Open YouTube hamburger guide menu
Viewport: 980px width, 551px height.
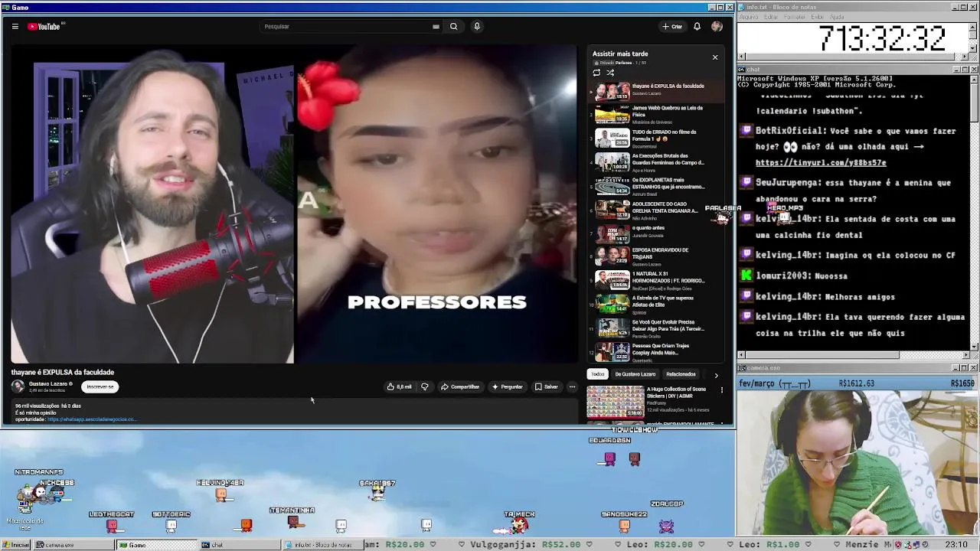15,26
